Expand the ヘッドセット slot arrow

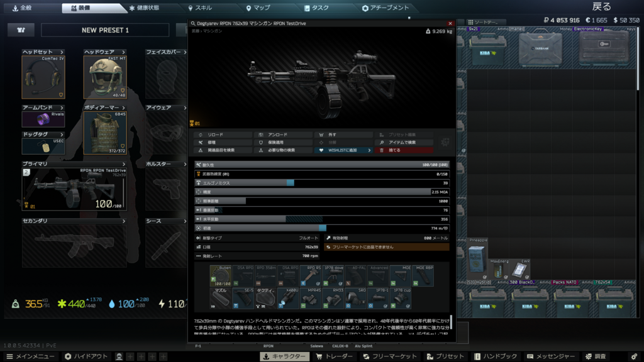[x=61, y=52]
